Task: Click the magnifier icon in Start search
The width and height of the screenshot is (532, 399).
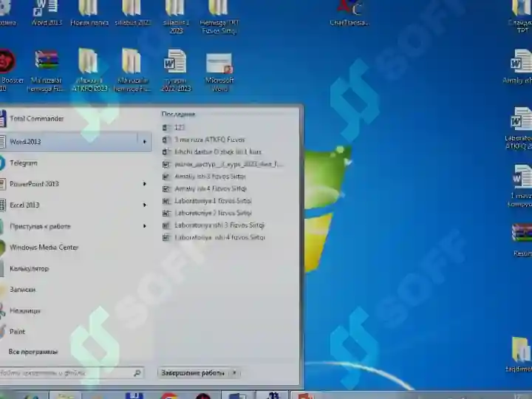Action: pyautogui.click(x=137, y=373)
